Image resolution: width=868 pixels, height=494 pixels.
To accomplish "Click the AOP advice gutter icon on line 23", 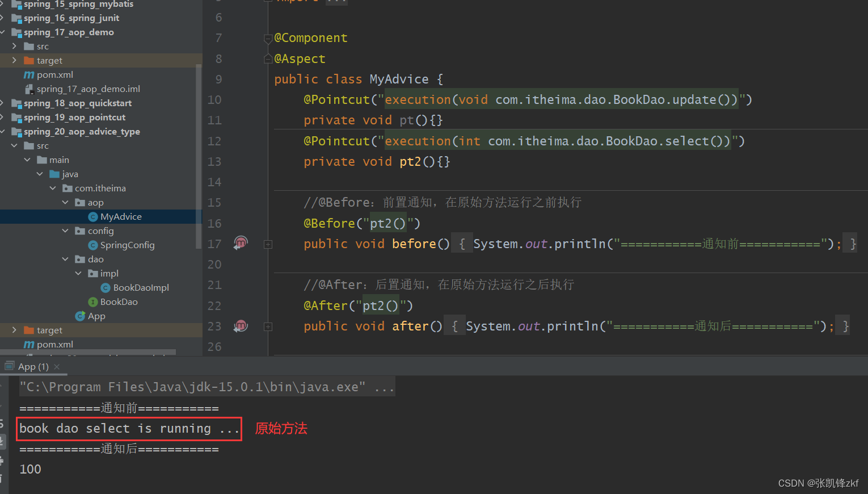I will 241,326.
